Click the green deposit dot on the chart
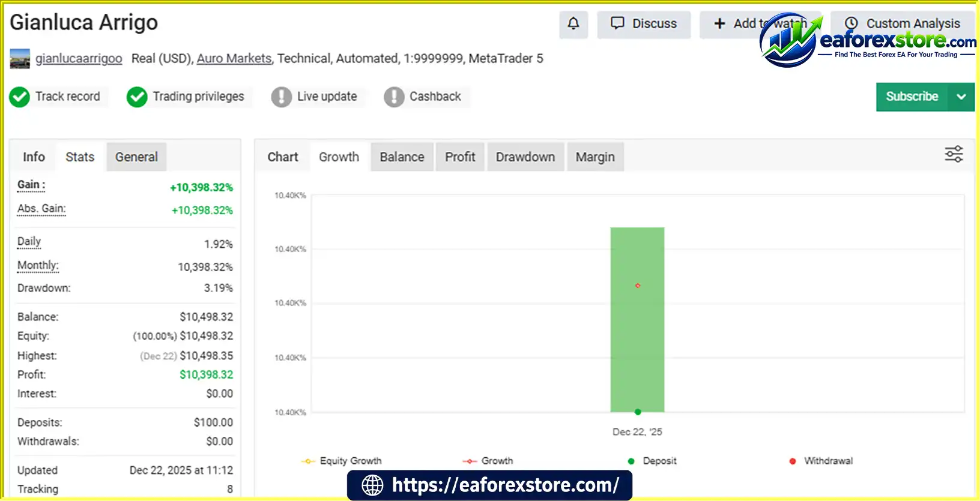Image resolution: width=980 pixels, height=501 pixels. (638, 412)
